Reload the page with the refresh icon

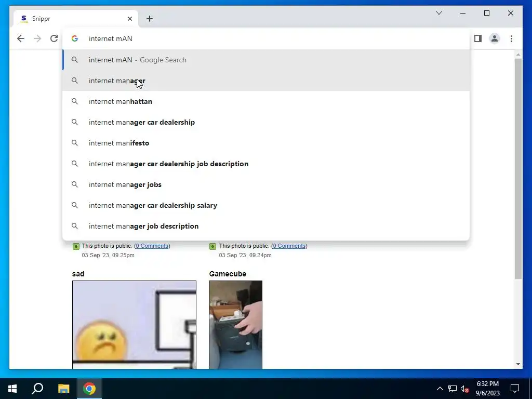[54, 38]
